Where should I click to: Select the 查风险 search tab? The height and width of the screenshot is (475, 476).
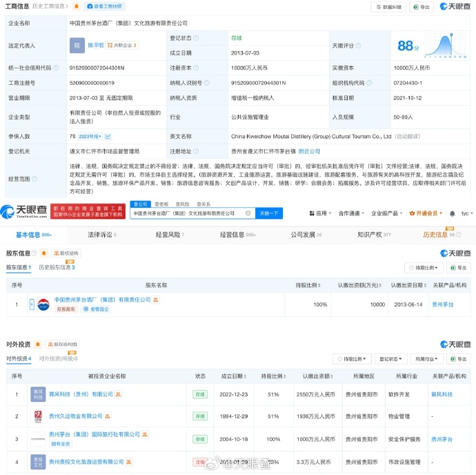click(182, 204)
